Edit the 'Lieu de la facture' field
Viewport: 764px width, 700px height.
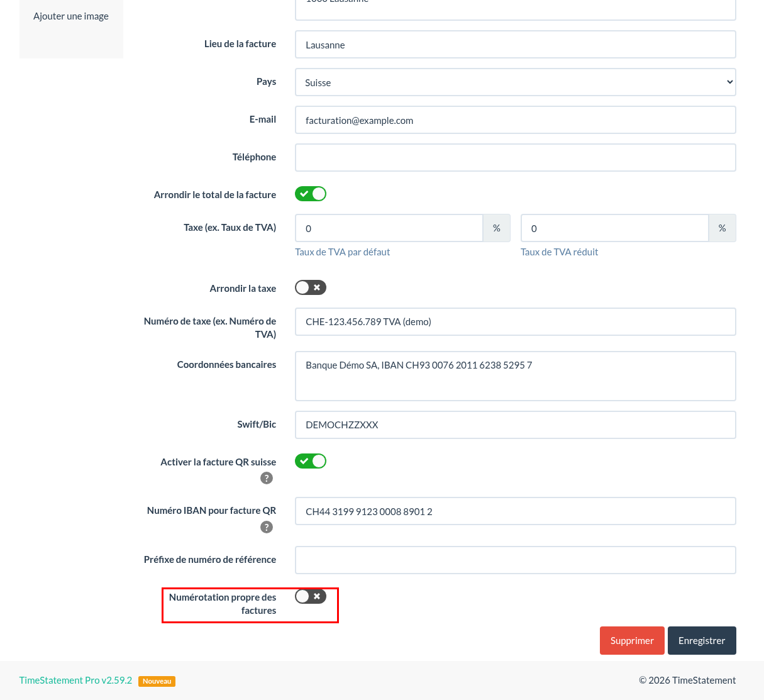tap(516, 45)
